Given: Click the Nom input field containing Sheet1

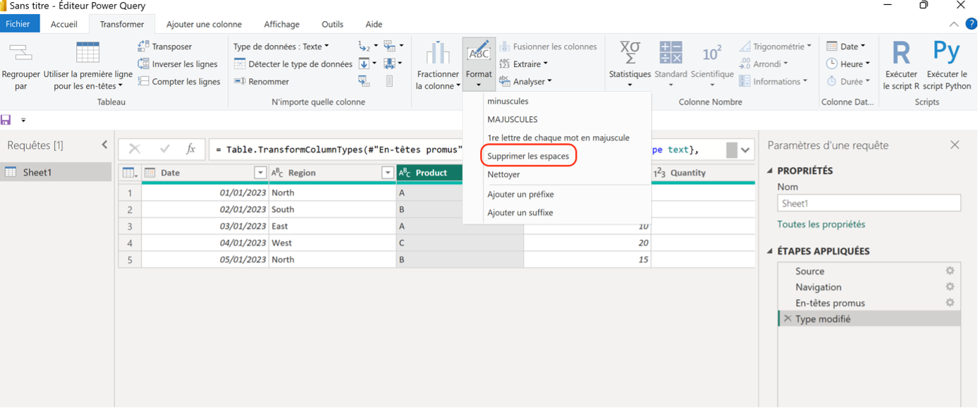Looking at the screenshot, I should point(869,203).
